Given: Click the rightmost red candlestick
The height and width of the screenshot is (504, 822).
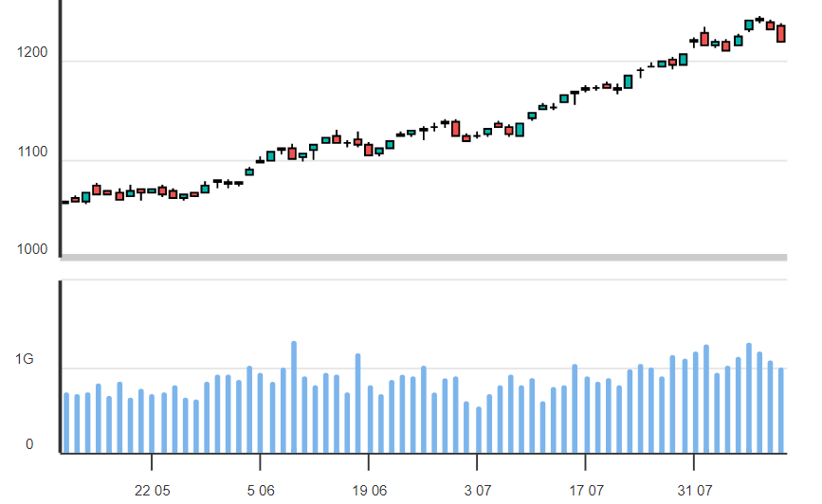Looking at the screenshot, I should click(x=781, y=33).
